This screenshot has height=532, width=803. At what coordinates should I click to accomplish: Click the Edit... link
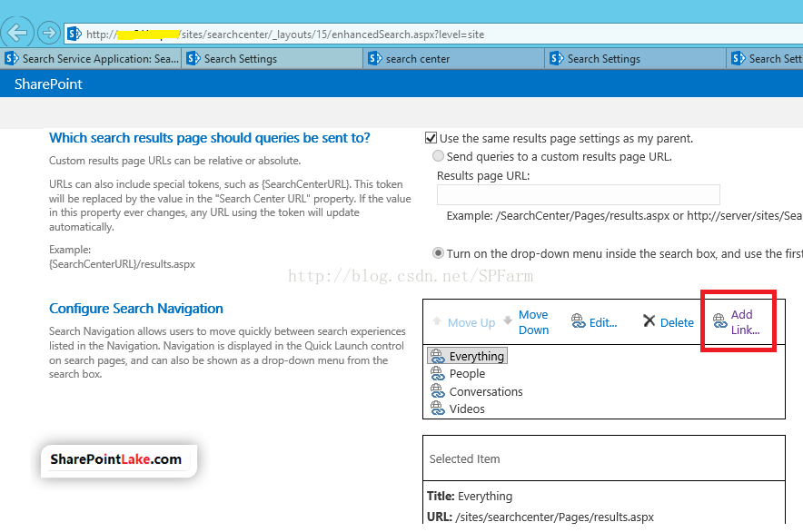click(603, 322)
